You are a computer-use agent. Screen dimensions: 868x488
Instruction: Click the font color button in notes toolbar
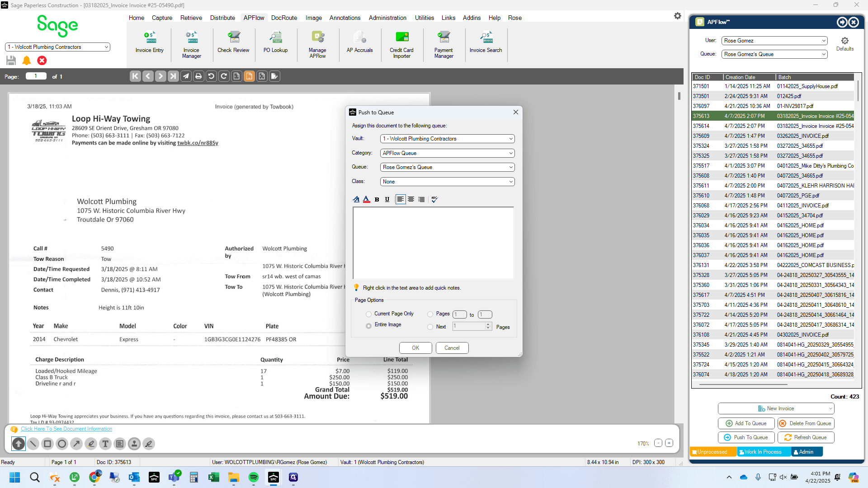(x=366, y=199)
